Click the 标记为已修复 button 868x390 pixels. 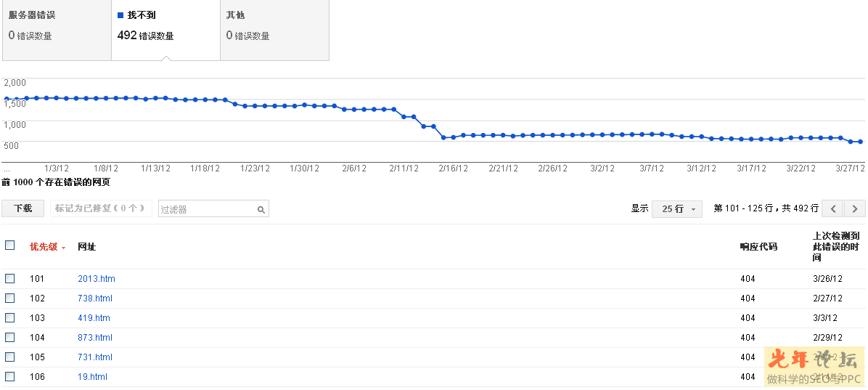pos(101,208)
